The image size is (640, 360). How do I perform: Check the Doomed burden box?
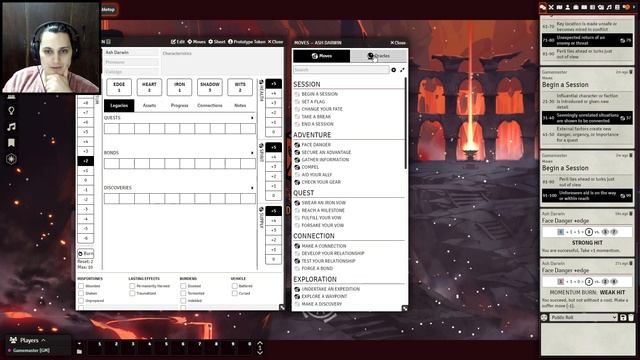pos(183,286)
